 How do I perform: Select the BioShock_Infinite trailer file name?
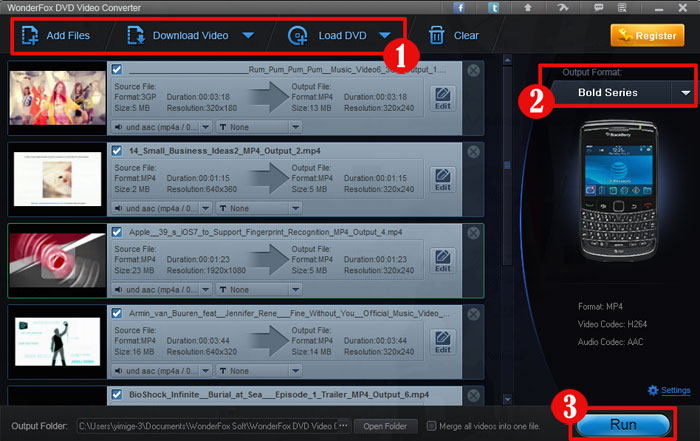[279, 395]
